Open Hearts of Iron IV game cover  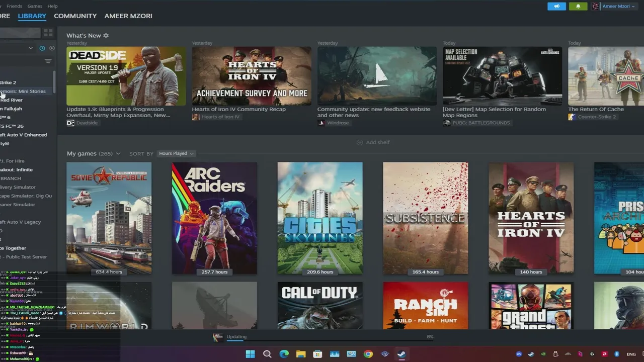(x=531, y=218)
